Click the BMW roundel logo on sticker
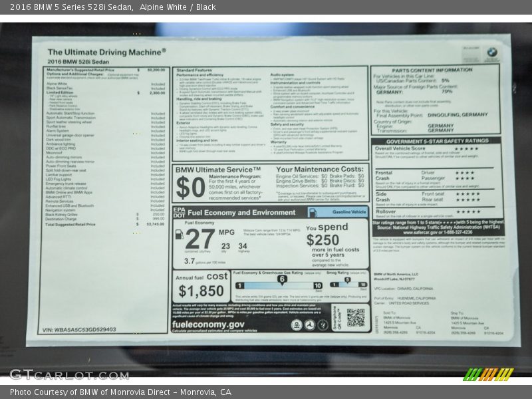 click(x=491, y=53)
